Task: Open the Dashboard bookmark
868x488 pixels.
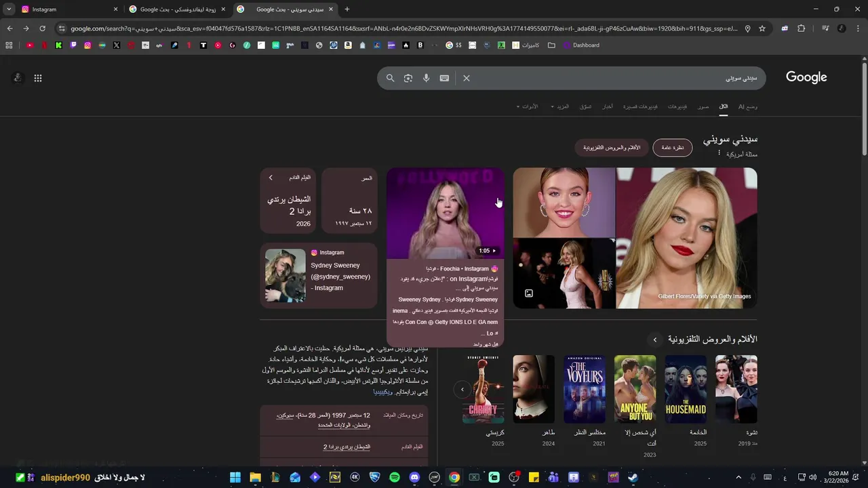Action: 581,45
